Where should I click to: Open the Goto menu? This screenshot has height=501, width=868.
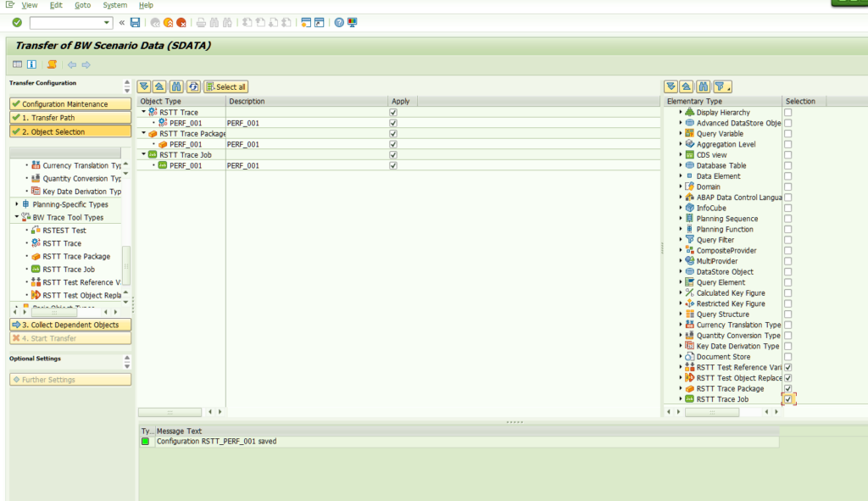coord(82,5)
